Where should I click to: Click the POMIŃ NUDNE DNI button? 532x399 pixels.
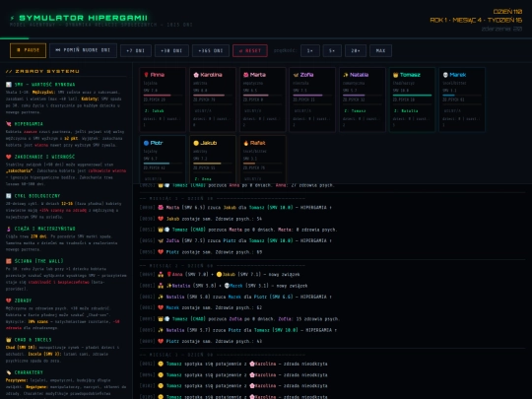pyautogui.click(x=83, y=50)
